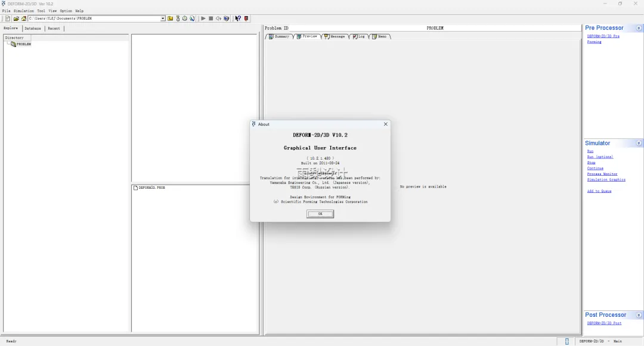Open the Help menu
The height and width of the screenshot is (346, 644).
(79, 11)
